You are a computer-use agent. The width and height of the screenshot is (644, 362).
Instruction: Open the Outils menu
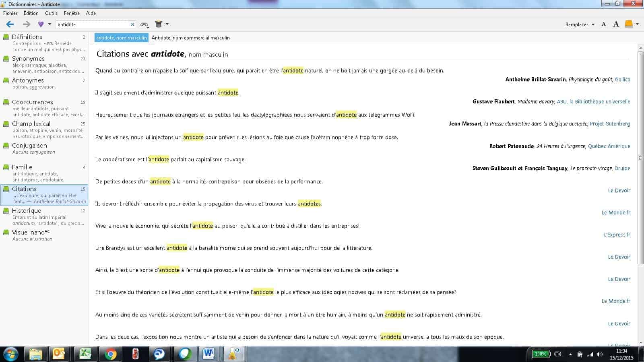[51, 13]
